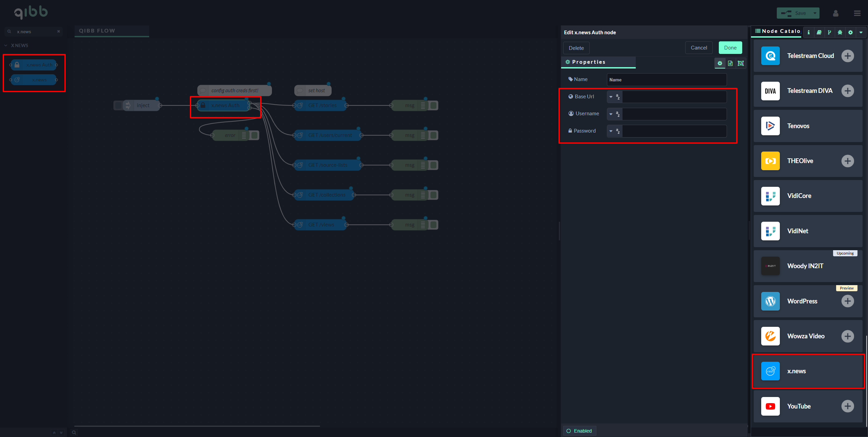
Task: Open Password type dropdown
Action: pyautogui.click(x=614, y=131)
